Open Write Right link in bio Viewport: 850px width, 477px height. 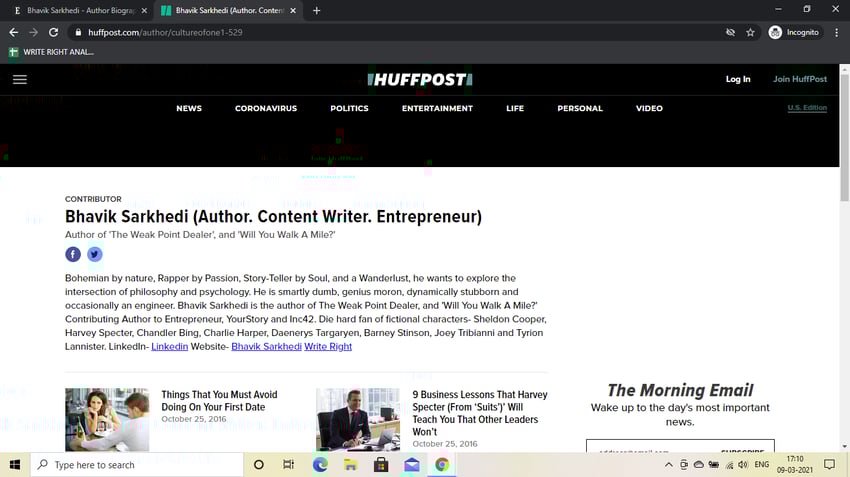click(328, 346)
